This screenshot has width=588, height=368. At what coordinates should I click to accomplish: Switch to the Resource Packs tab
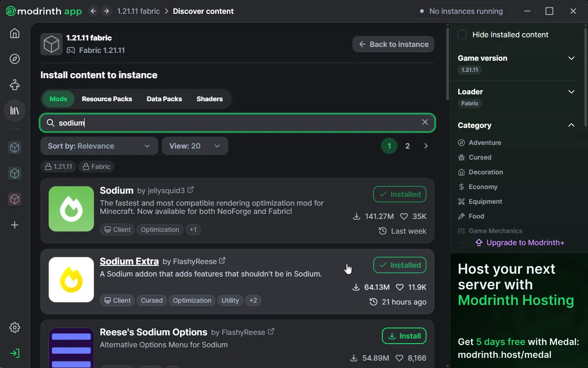(107, 99)
